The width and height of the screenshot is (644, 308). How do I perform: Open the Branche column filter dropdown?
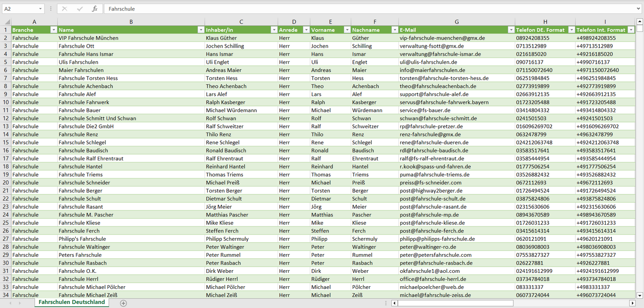click(53, 30)
